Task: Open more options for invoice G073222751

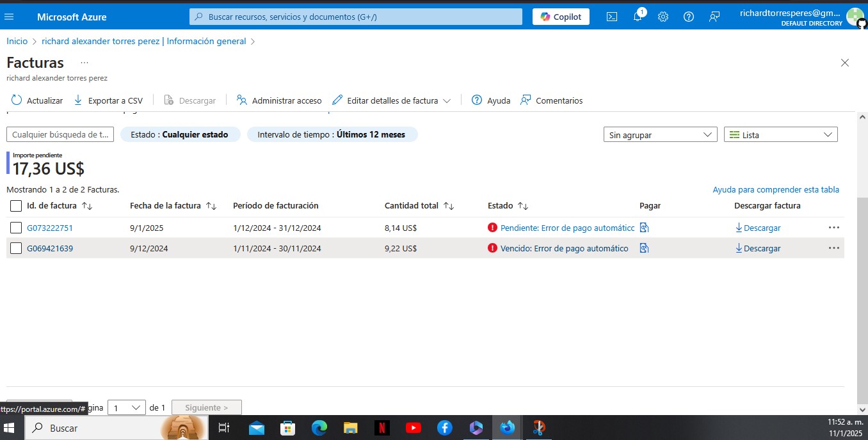Action: pos(833,227)
